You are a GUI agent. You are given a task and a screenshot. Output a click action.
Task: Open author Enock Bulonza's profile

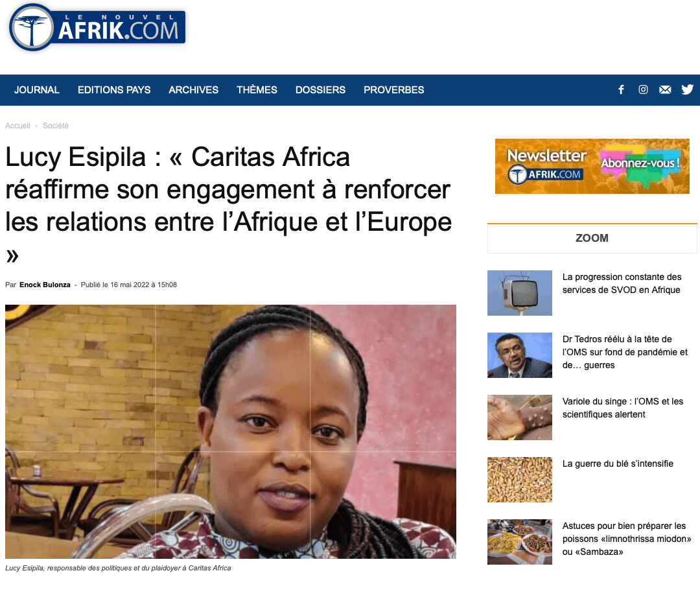[x=45, y=285]
